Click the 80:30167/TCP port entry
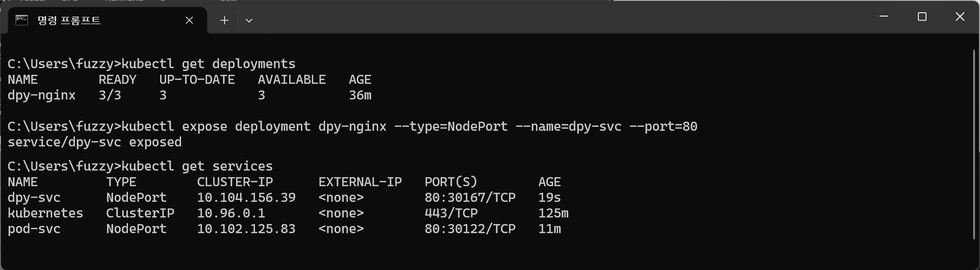The width and height of the screenshot is (980, 270). coord(470,197)
